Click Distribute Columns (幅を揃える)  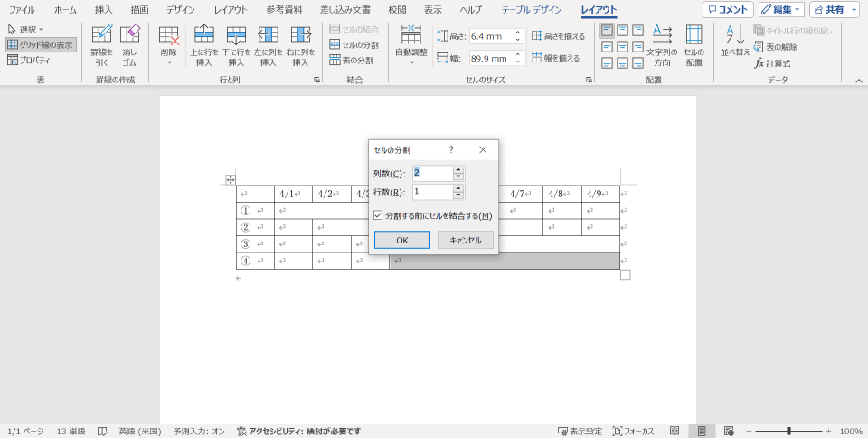[x=556, y=58]
